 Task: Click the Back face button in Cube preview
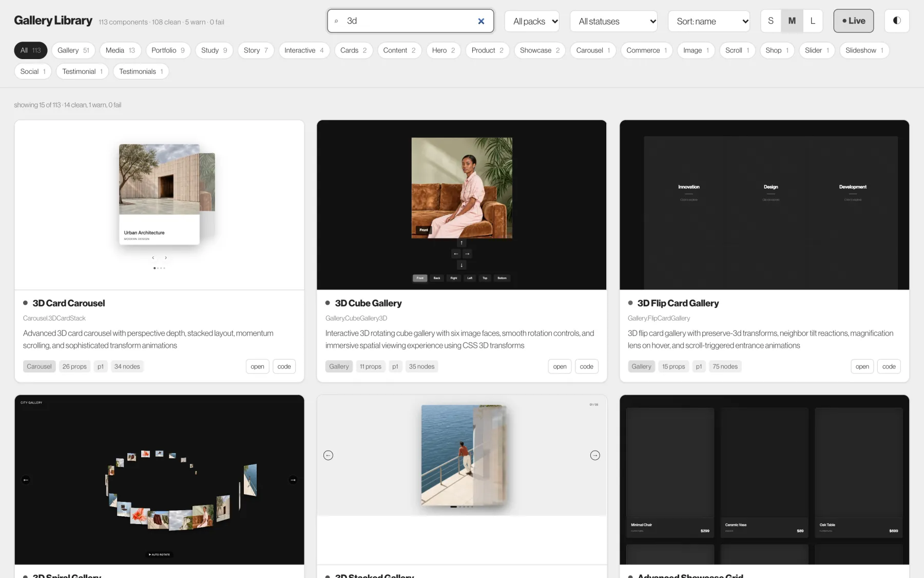coord(437,278)
